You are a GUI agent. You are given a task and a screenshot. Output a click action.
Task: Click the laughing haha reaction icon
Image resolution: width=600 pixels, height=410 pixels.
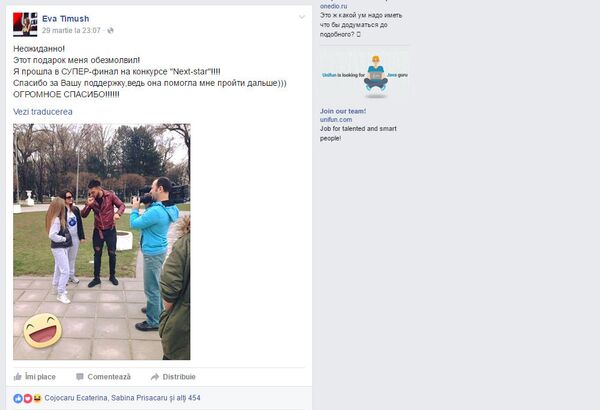click(37, 399)
